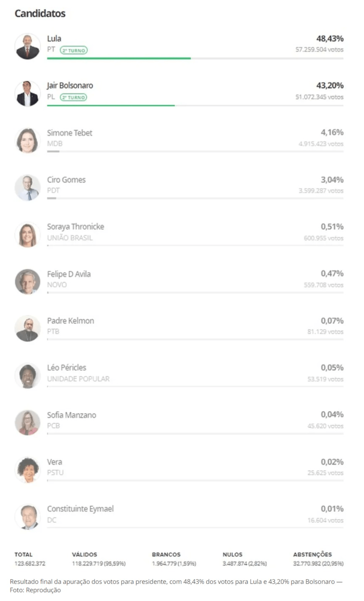Click Lula's green vote progress bar

pyautogui.click(x=119, y=58)
